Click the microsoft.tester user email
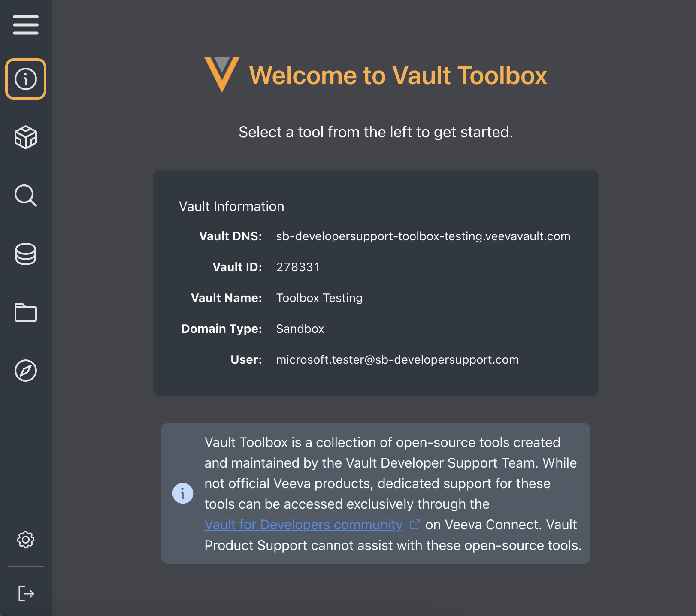The height and width of the screenshot is (616, 696). pos(397,359)
